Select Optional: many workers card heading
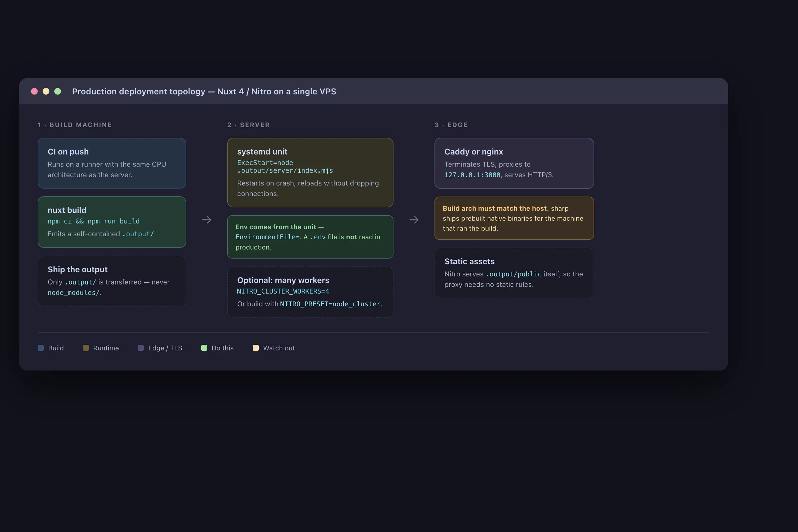The width and height of the screenshot is (798, 532). click(283, 280)
